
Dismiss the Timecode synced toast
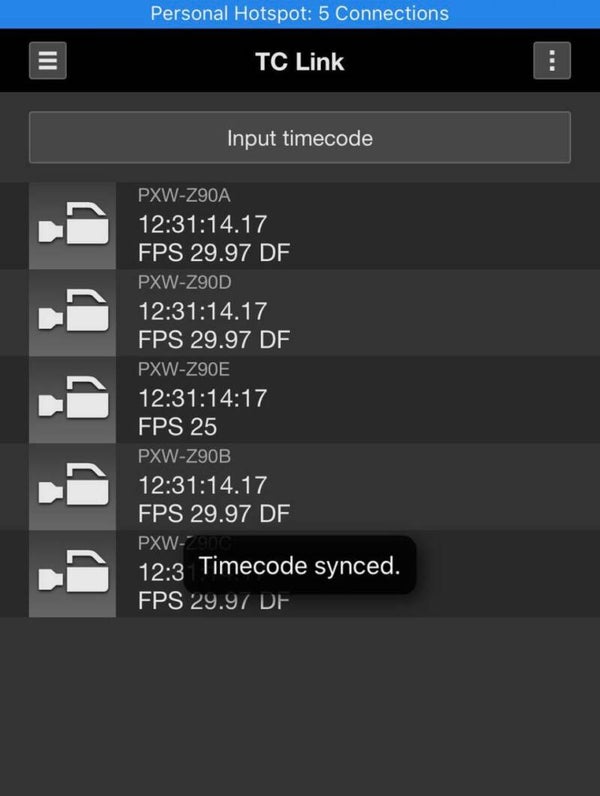(x=299, y=565)
